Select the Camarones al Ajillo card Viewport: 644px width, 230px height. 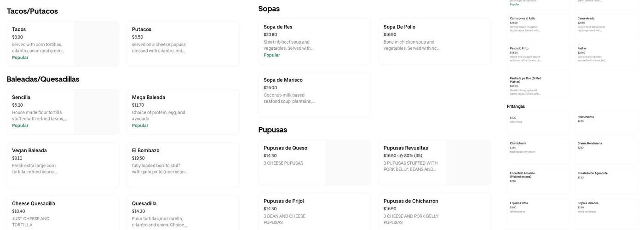click(x=539, y=24)
